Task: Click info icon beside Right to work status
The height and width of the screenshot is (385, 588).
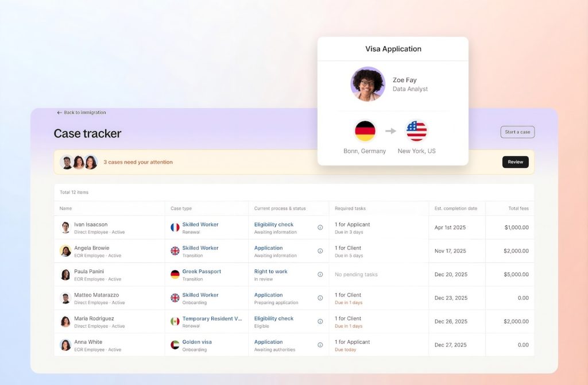Action: point(320,275)
